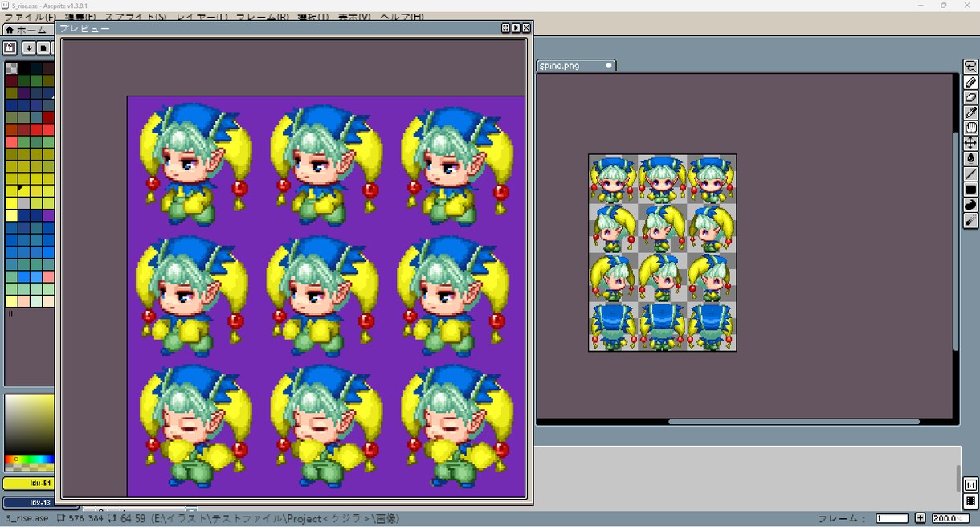Select the Eraser tool

coord(970,97)
